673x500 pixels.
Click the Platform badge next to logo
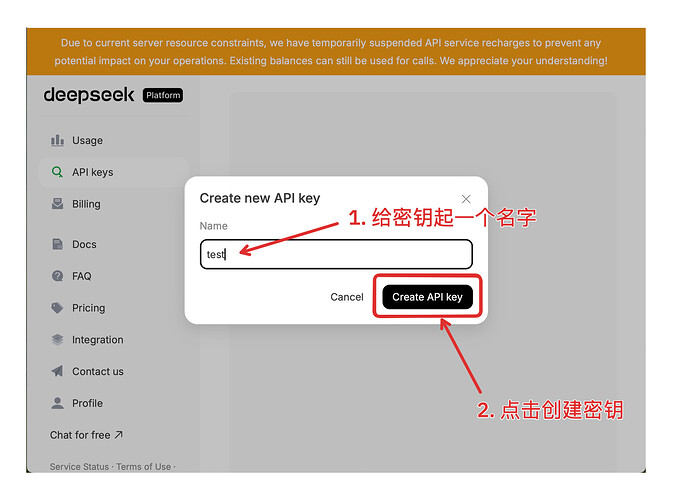pos(163,95)
